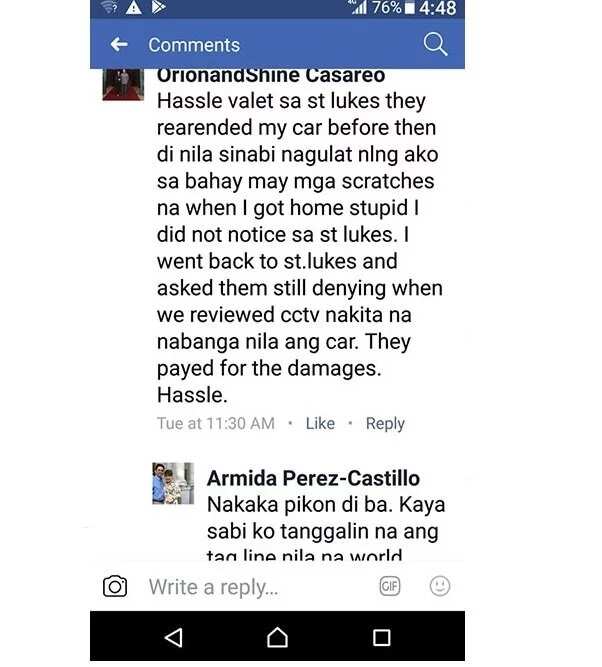Tap the recent apps square button
The height and width of the screenshot is (667, 602).
click(x=381, y=638)
